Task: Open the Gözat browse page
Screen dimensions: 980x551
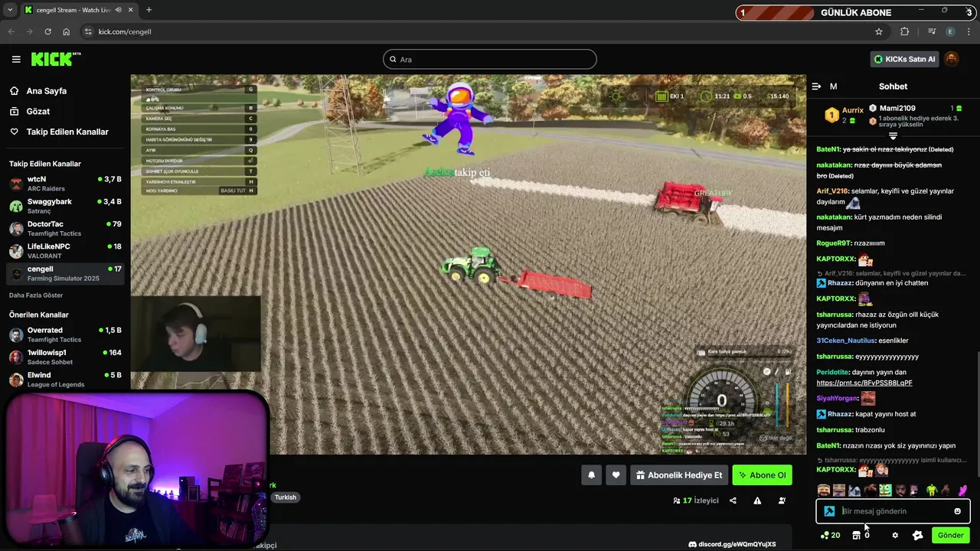Action: coord(38,112)
